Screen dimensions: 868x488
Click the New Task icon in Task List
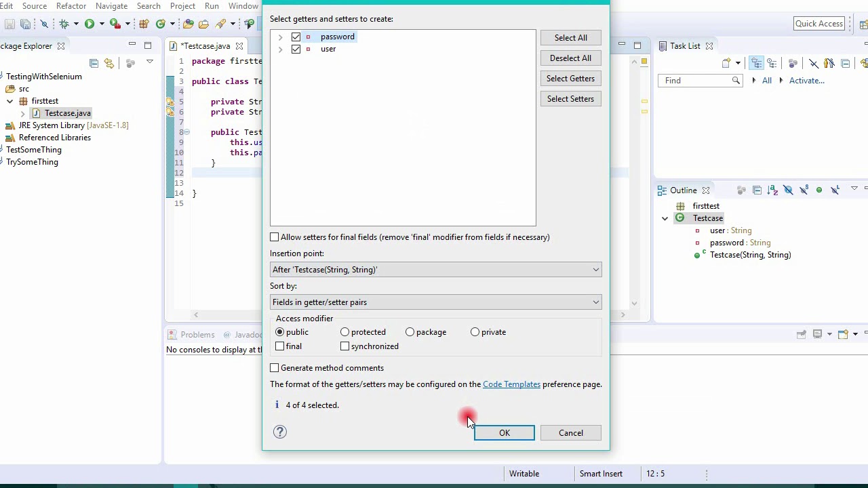[x=726, y=63]
